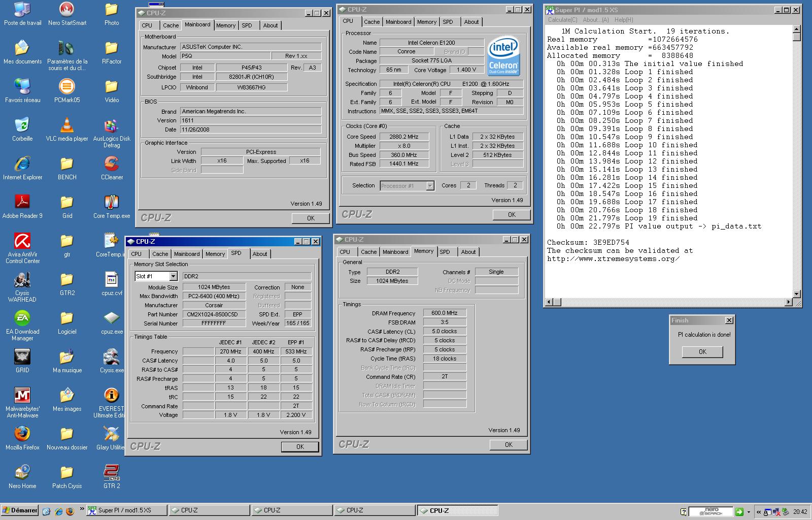The height and width of the screenshot is (520, 812).
Task: Click the DRAM Frequency value 600.0 MHz
Action: tap(445, 313)
